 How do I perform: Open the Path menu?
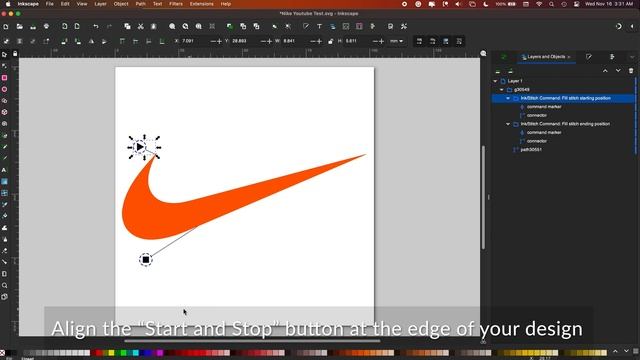(140, 4)
